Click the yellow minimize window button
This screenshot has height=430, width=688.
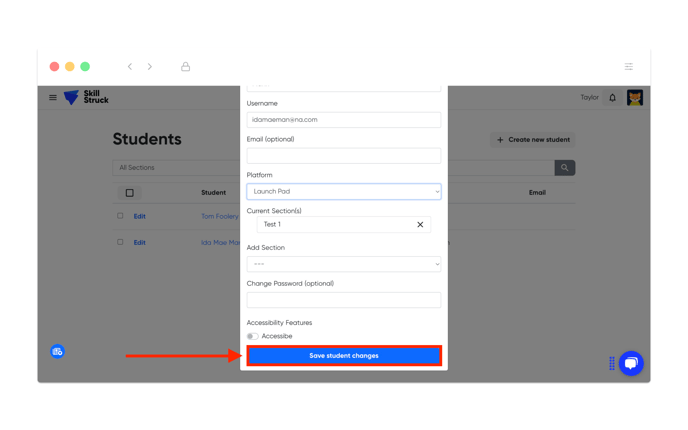point(70,66)
